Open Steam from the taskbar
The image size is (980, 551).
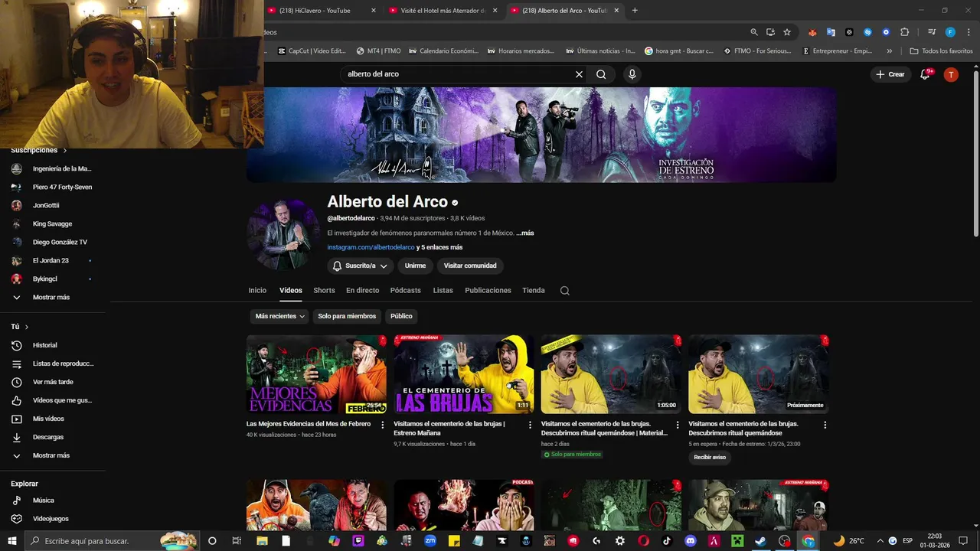760,541
